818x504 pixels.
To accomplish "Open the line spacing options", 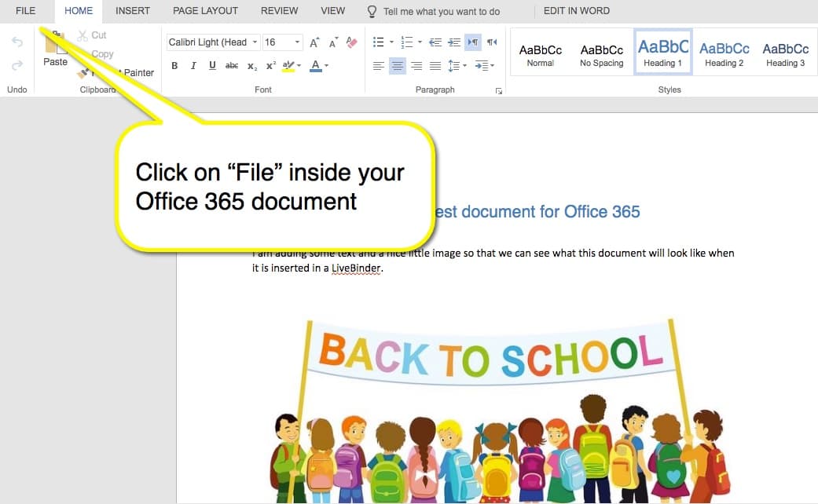I will (457, 66).
